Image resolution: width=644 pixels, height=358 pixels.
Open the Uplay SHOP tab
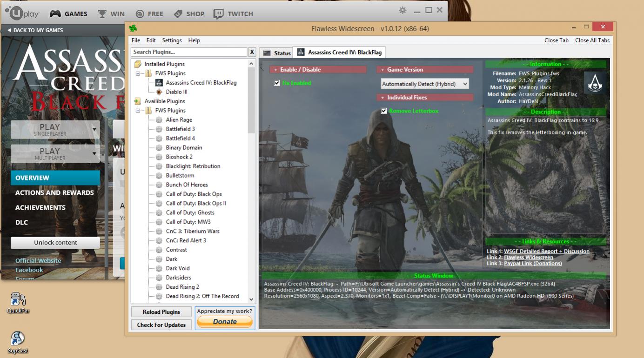(x=189, y=13)
